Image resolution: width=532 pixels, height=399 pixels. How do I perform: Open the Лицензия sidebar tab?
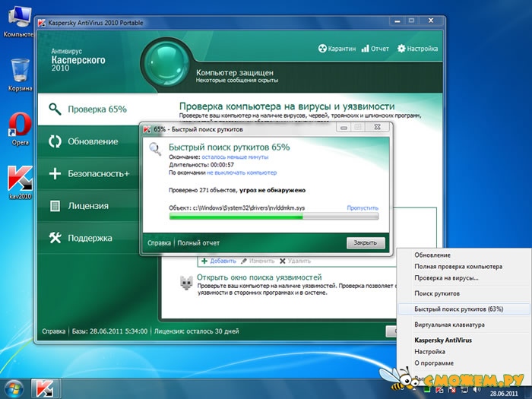tap(88, 206)
